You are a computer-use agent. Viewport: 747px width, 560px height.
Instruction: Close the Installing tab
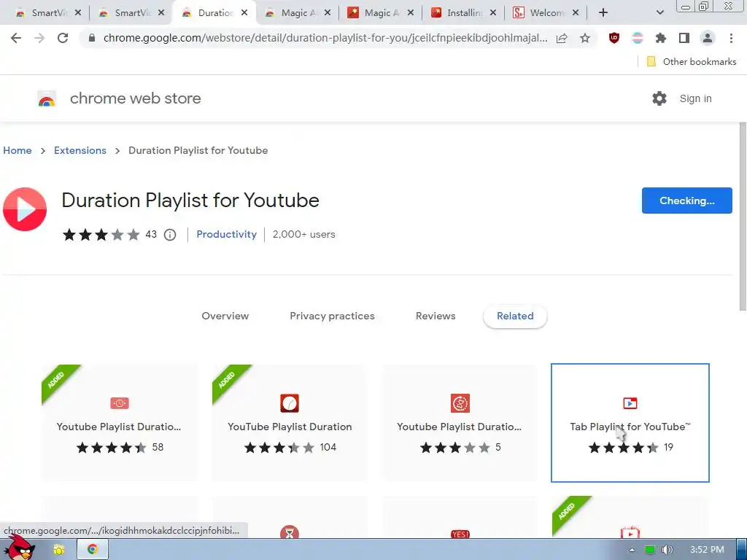(493, 13)
